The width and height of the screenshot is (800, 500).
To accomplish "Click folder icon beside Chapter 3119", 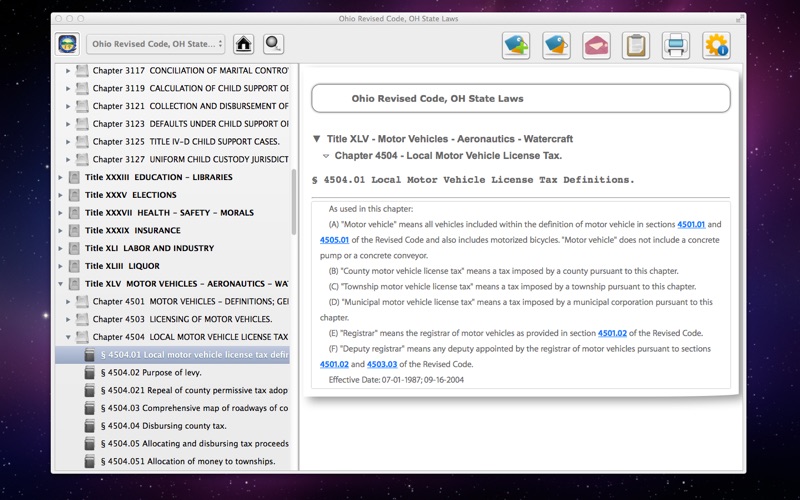I will [82, 89].
